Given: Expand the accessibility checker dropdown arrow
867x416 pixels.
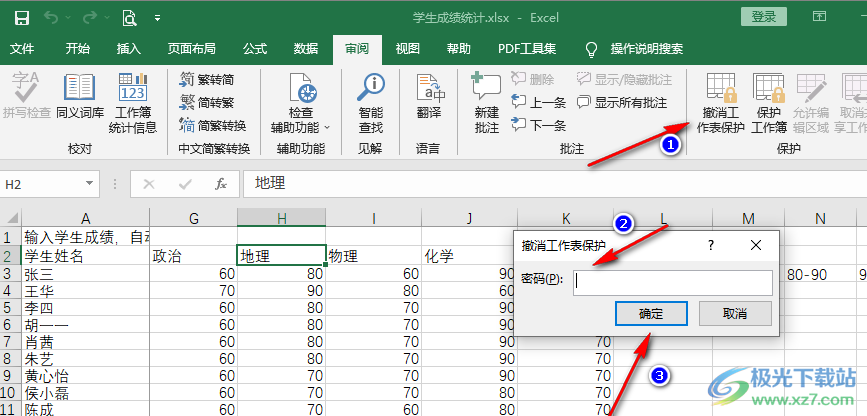Looking at the screenshot, I should 327,127.
